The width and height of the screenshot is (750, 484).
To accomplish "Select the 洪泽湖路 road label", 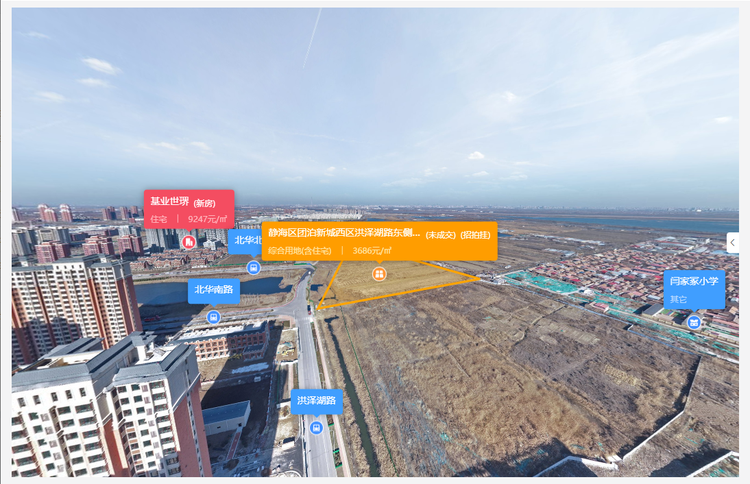I will 317,401.
